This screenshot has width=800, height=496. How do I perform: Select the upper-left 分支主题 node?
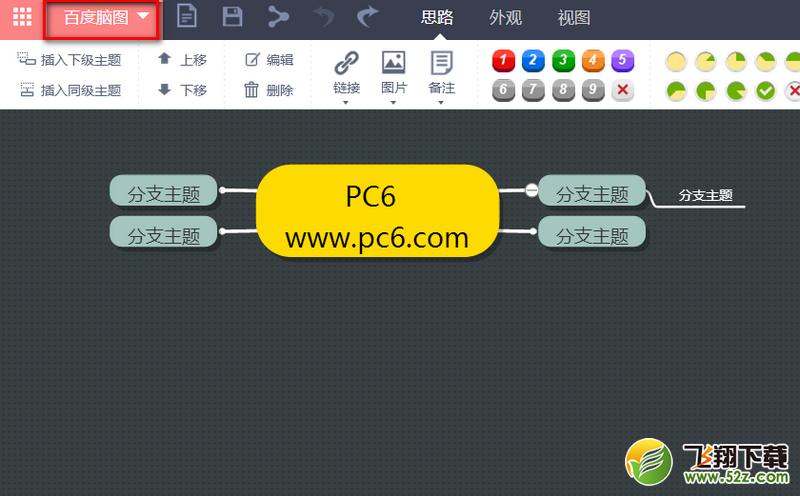pos(164,190)
